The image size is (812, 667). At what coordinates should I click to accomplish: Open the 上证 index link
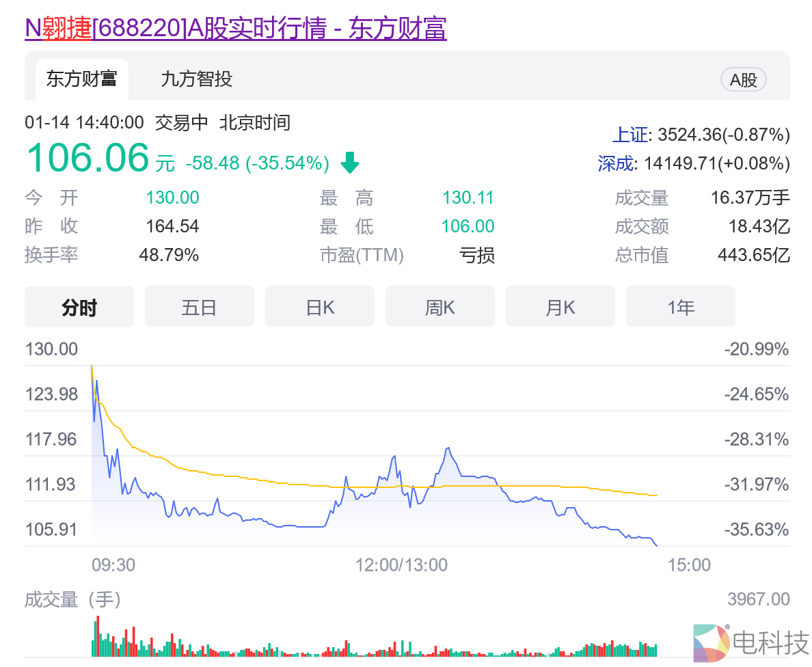(x=630, y=135)
